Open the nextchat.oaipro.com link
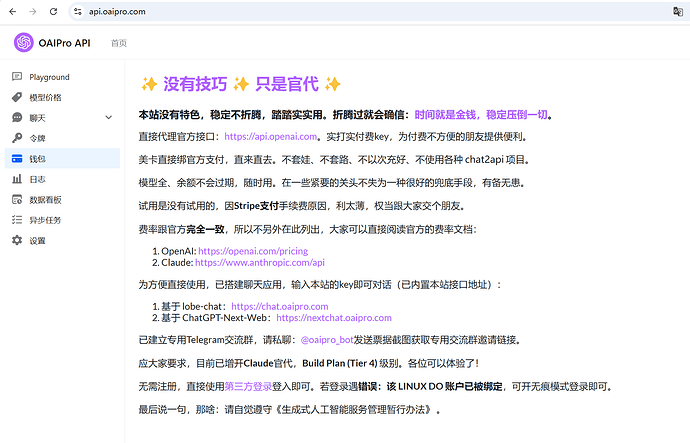The height and width of the screenshot is (443, 690). pyautogui.click(x=334, y=318)
